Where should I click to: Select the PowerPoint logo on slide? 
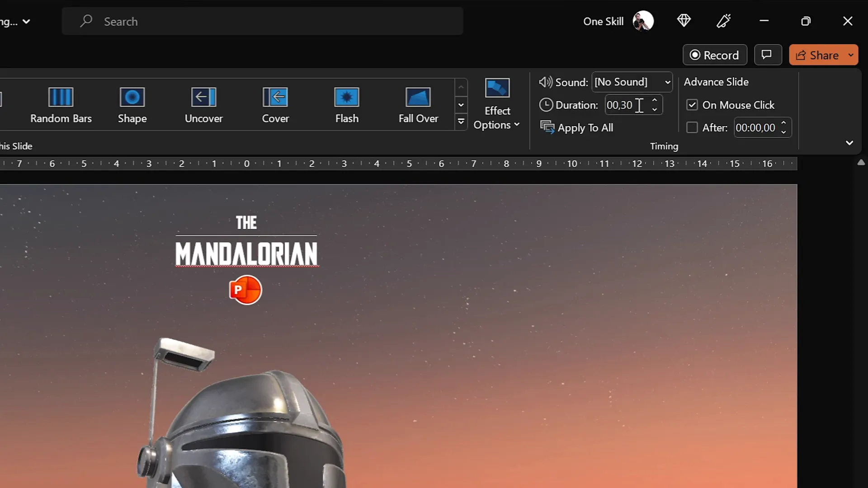coord(245,290)
